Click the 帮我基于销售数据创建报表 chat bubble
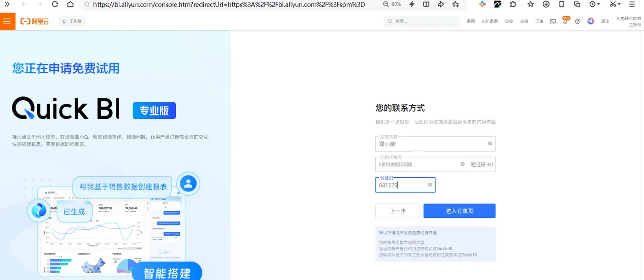The image size is (644, 280). [123, 187]
